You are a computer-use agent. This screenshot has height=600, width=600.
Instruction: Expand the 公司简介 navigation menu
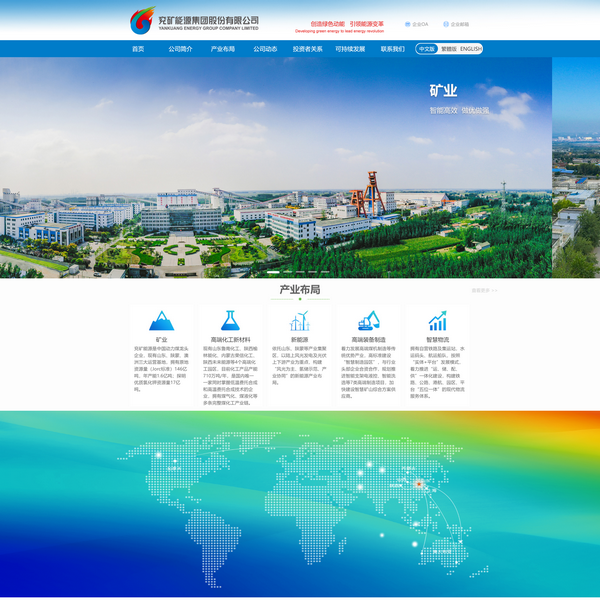click(x=180, y=48)
